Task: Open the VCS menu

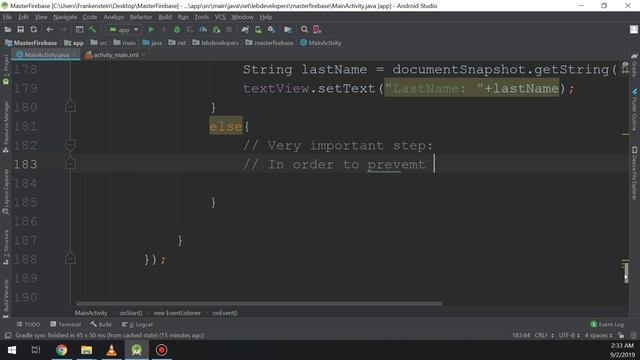Action: coord(220,17)
